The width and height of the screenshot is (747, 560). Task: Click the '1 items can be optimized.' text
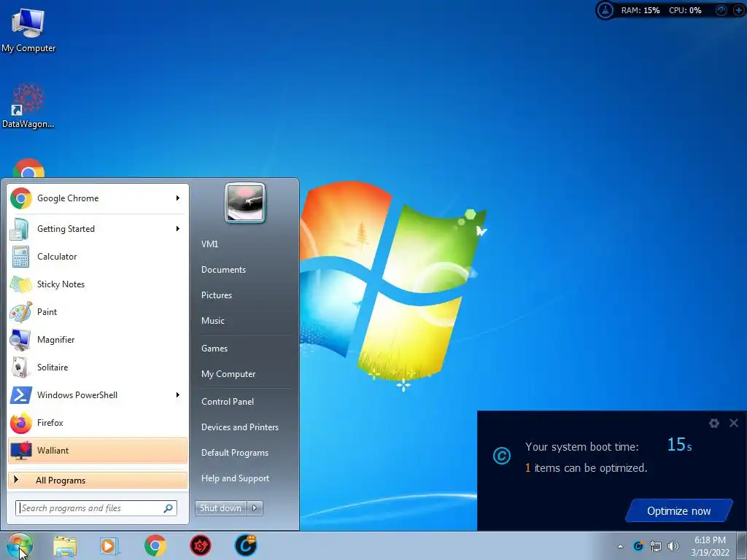(x=586, y=468)
